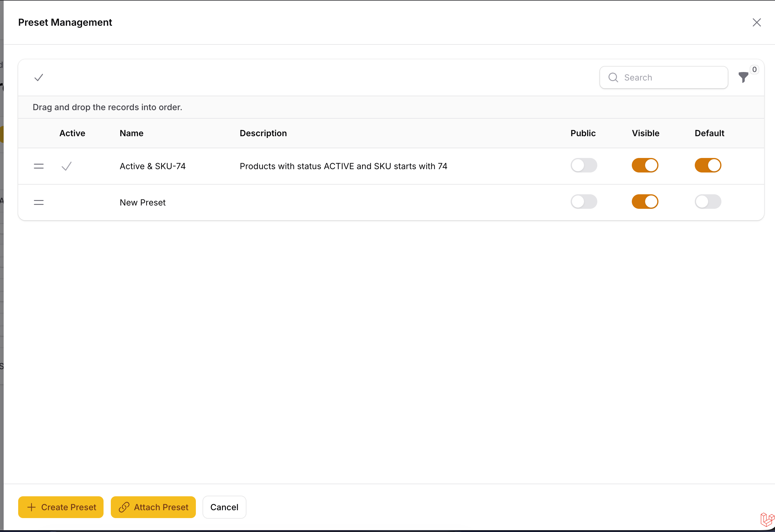Turn off Default for Active & SKU-74

pyautogui.click(x=707, y=165)
